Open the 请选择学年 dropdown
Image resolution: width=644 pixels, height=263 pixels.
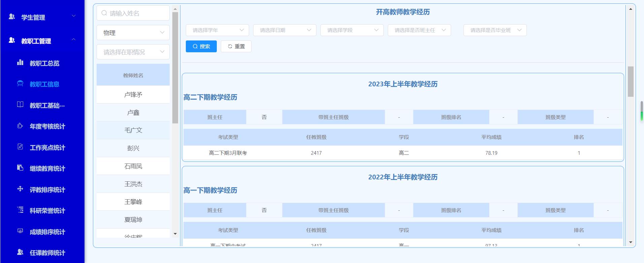pos(217,30)
